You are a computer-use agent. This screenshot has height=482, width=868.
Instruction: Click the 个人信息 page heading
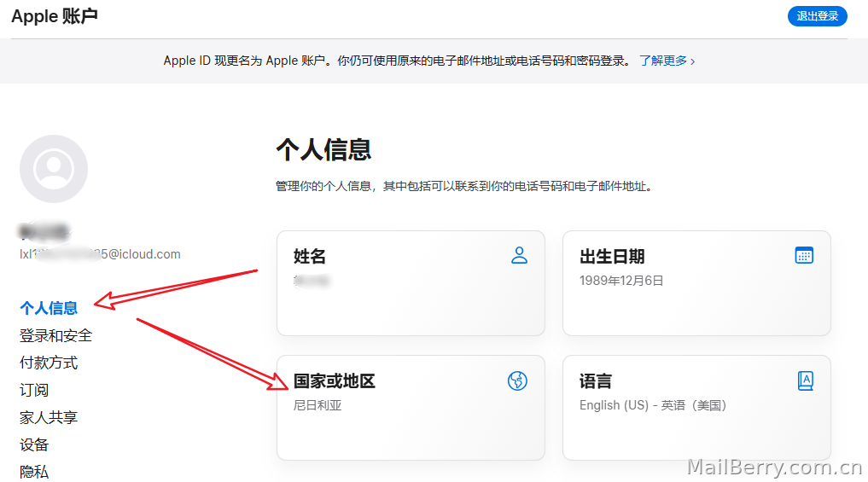(323, 150)
